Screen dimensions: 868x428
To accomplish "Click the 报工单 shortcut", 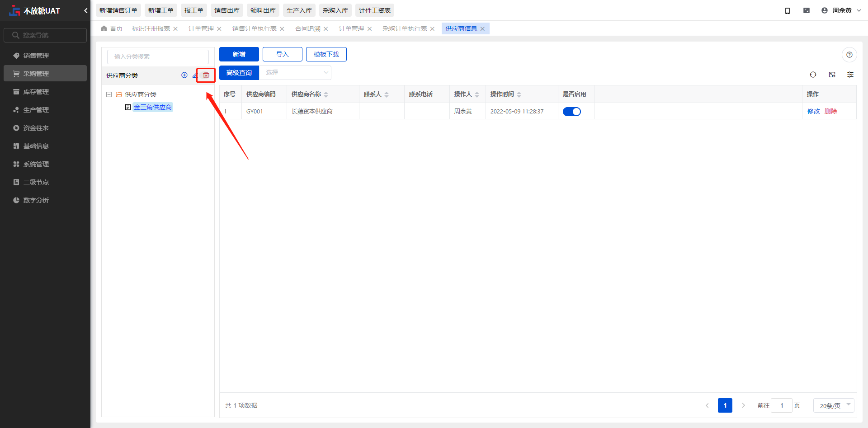I will 194,10.
